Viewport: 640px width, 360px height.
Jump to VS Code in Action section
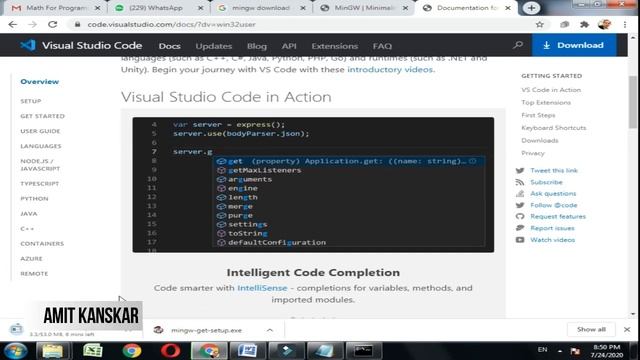click(551, 90)
